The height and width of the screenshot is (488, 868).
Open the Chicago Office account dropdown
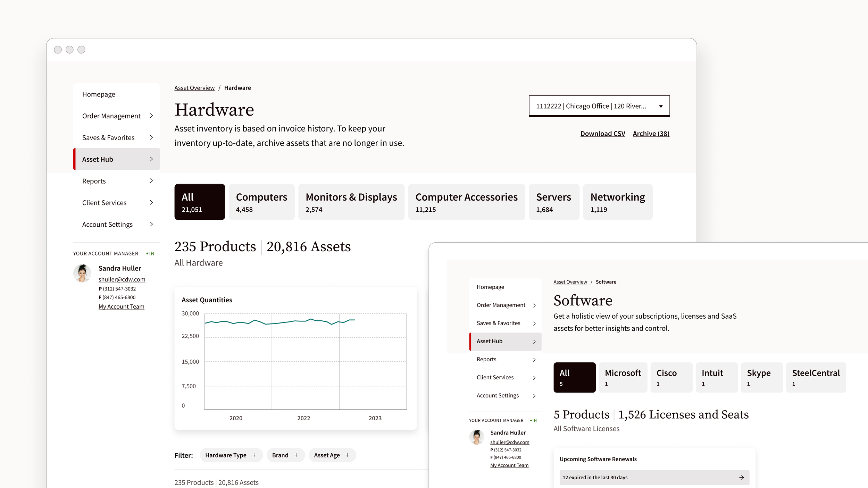coord(599,106)
